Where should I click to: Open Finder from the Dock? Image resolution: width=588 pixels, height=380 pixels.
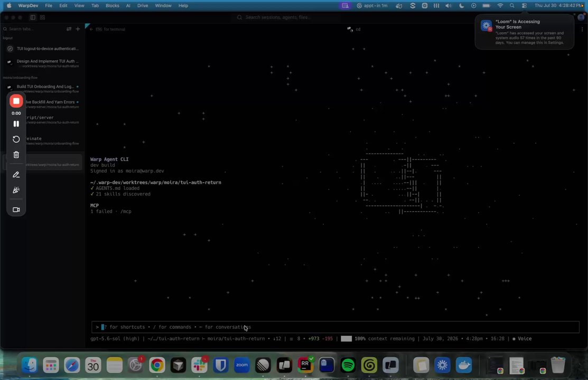pos(29,365)
